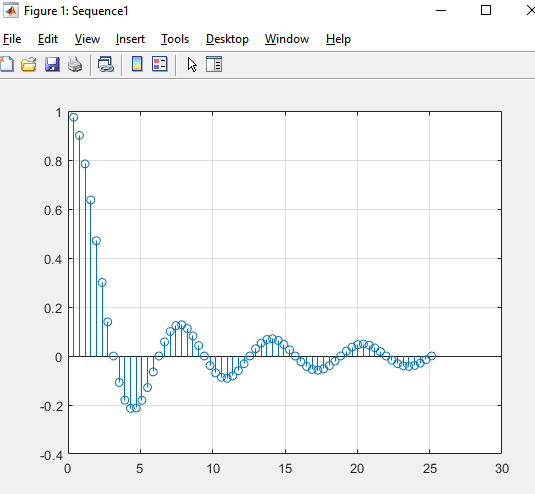Minimize the Figure 1 window
The height and width of the screenshot is (494, 535).
(x=441, y=10)
